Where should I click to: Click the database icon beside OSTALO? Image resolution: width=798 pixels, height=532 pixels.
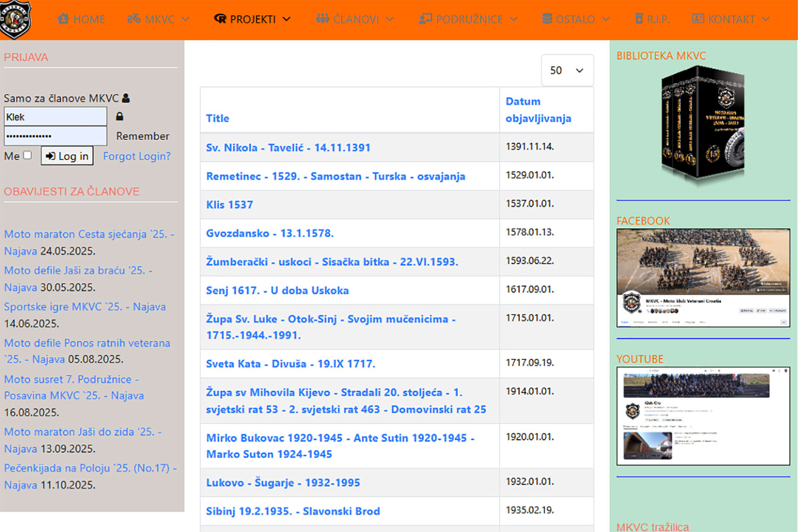tap(547, 19)
